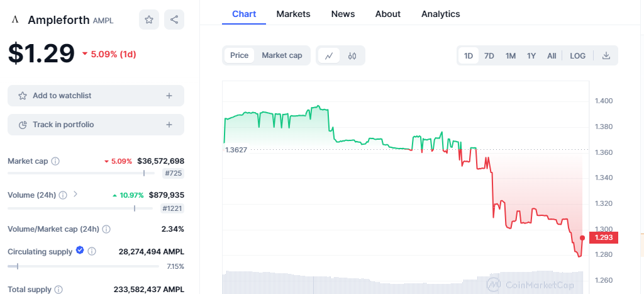644x294 pixels.
Task: Select All time range
Action: 552,56
